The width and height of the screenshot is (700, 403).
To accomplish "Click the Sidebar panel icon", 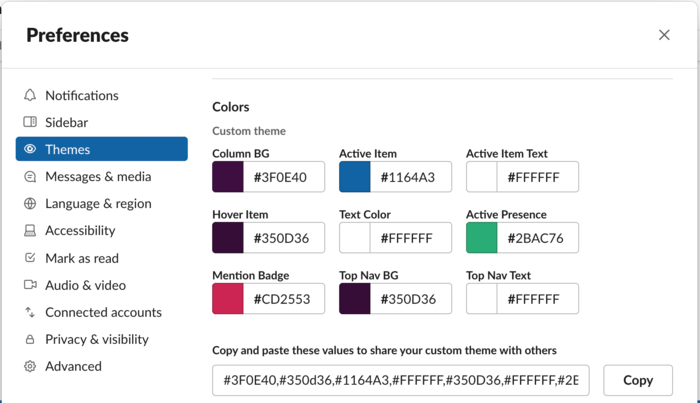I will pos(30,122).
